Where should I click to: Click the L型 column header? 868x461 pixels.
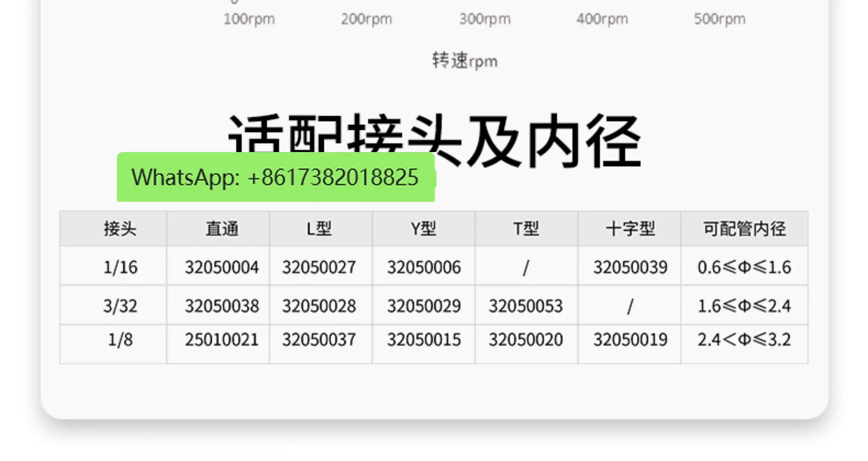(319, 229)
